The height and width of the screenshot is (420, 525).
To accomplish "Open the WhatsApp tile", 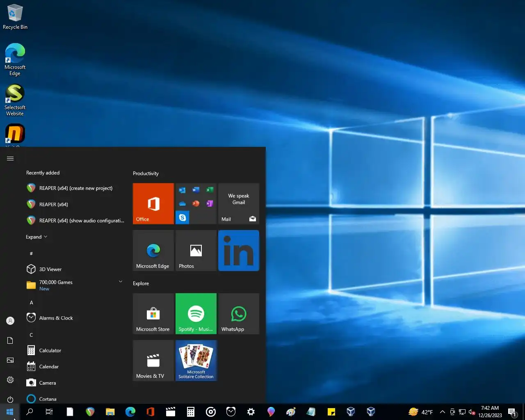I will 239,314.
